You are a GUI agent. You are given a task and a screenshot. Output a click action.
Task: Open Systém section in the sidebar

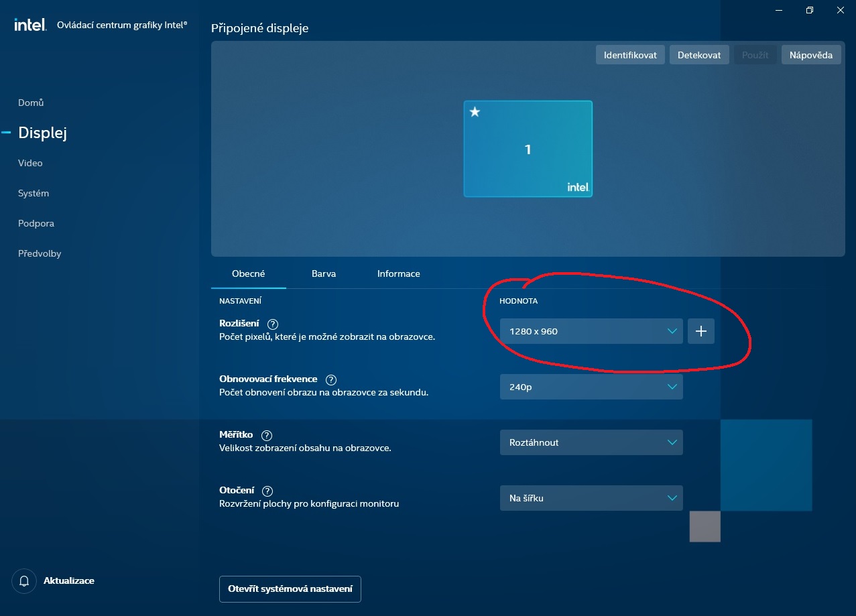tap(34, 193)
